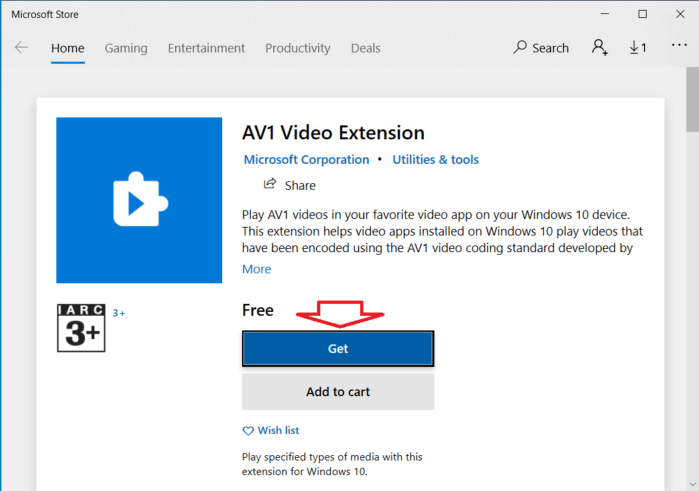The image size is (699, 491).
Task: Select the Productivity tab
Action: (298, 48)
